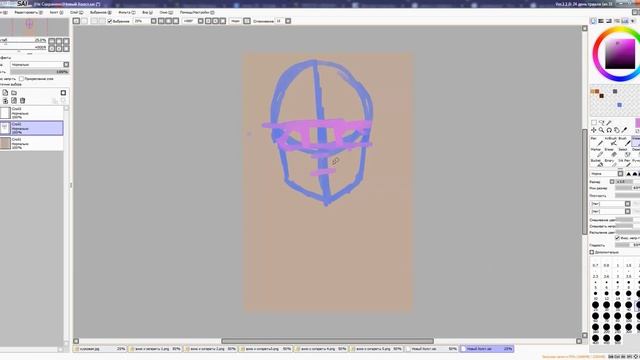Click the layer opacity 100% slider
The image size is (640, 360).
coord(40,72)
